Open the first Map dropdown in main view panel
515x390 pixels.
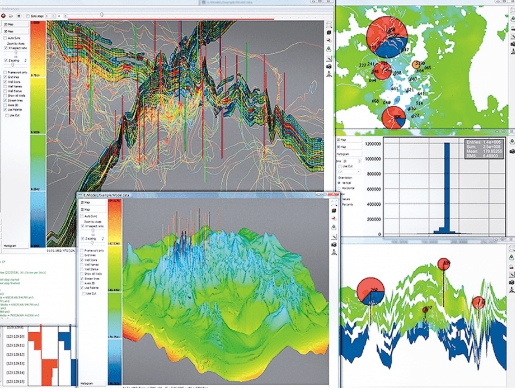(x=15, y=24)
